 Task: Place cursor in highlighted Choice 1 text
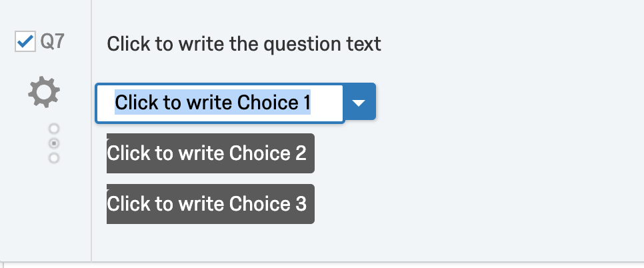coord(213,103)
